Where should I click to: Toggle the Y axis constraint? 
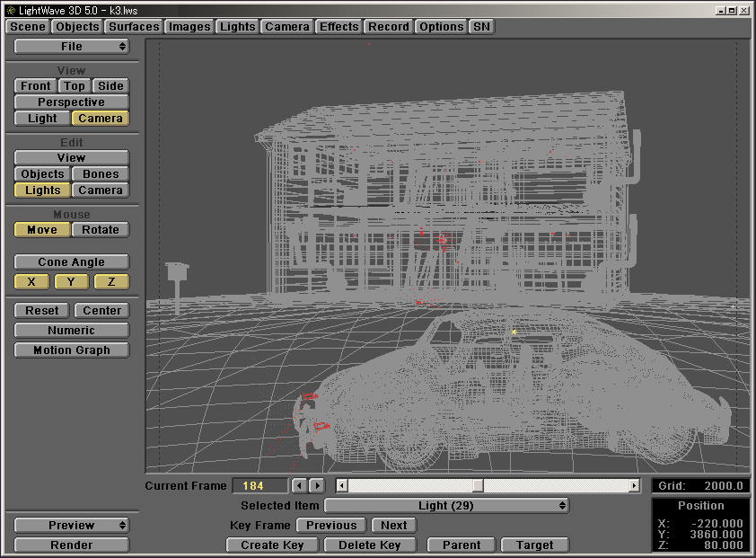tap(71, 282)
